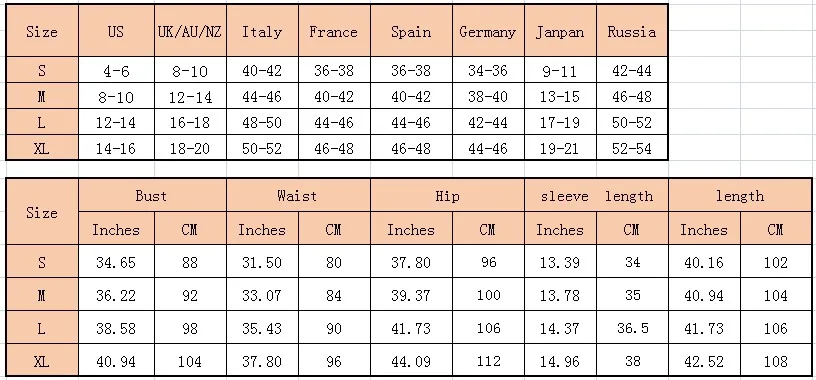The height and width of the screenshot is (380, 816).
Task: Select the Germany 38-40 cell
Action: tap(488, 96)
